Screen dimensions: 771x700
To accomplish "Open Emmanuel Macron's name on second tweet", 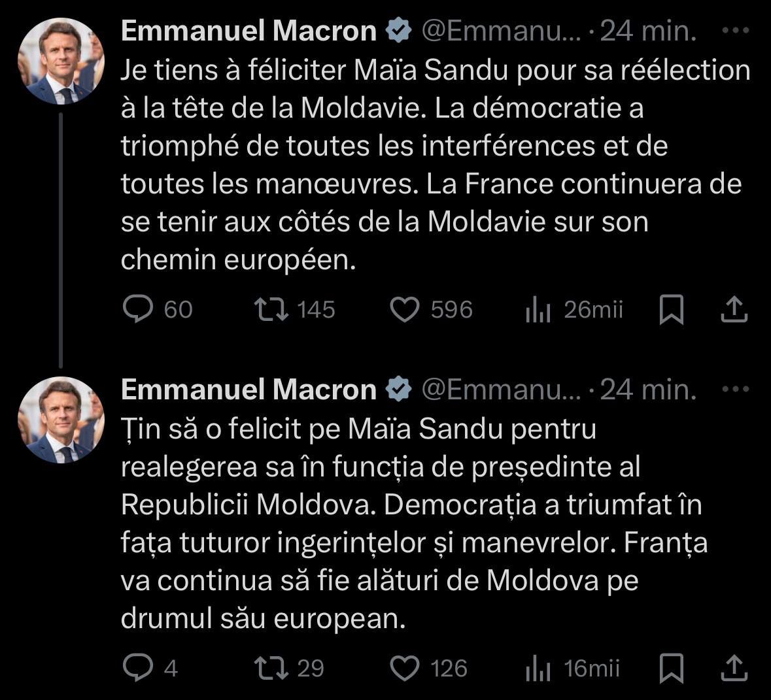I will point(248,390).
